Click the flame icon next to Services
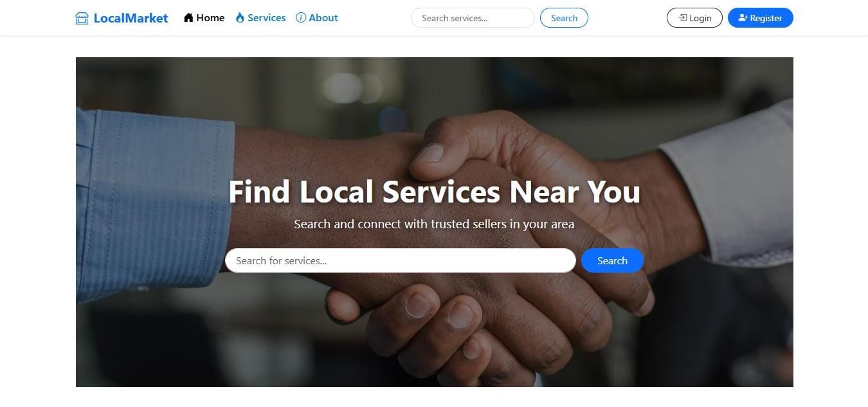This screenshot has height=407, width=868. 240,18
